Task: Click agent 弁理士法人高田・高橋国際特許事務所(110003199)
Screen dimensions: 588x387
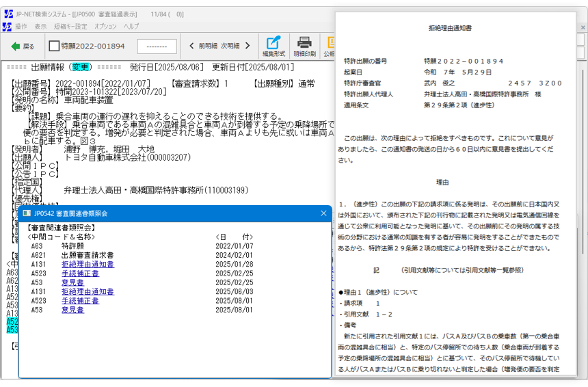Action: tap(156, 191)
